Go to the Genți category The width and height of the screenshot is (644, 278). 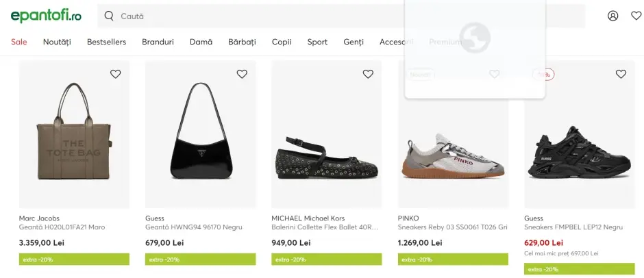(x=354, y=42)
